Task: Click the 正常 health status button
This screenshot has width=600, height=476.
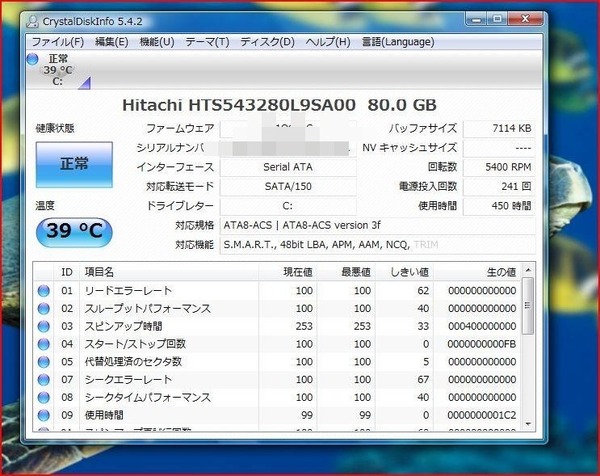Action: point(74,165)
